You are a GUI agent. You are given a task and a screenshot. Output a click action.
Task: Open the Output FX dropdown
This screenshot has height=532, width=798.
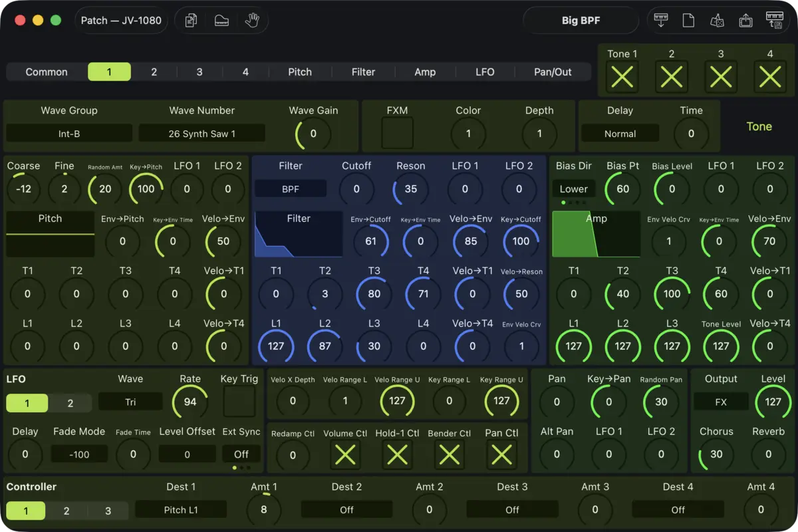(721, 402)
